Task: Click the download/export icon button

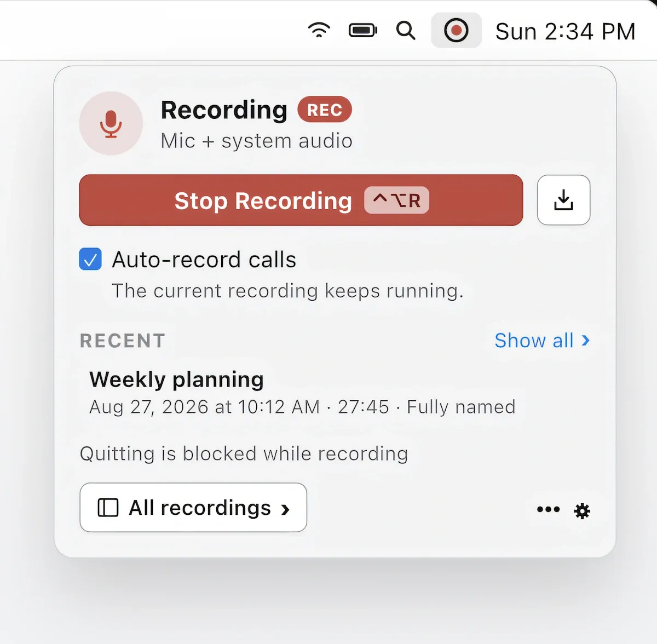Action: coord(563,200)
